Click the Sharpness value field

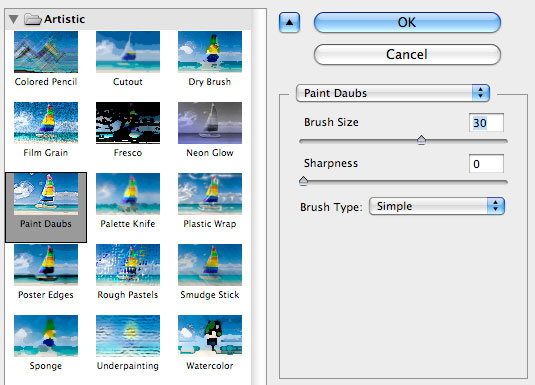[486, 164]
